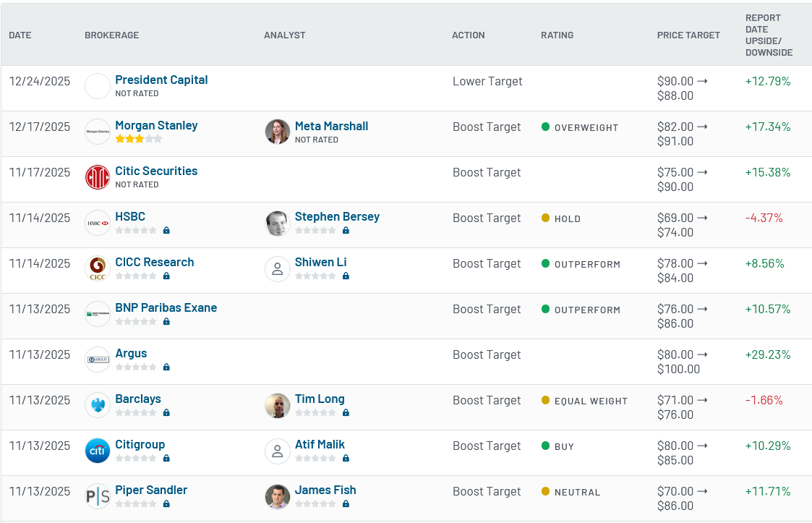The image size is (812, 523).
Task: Click the CICC Research logo
Action: 98,268
